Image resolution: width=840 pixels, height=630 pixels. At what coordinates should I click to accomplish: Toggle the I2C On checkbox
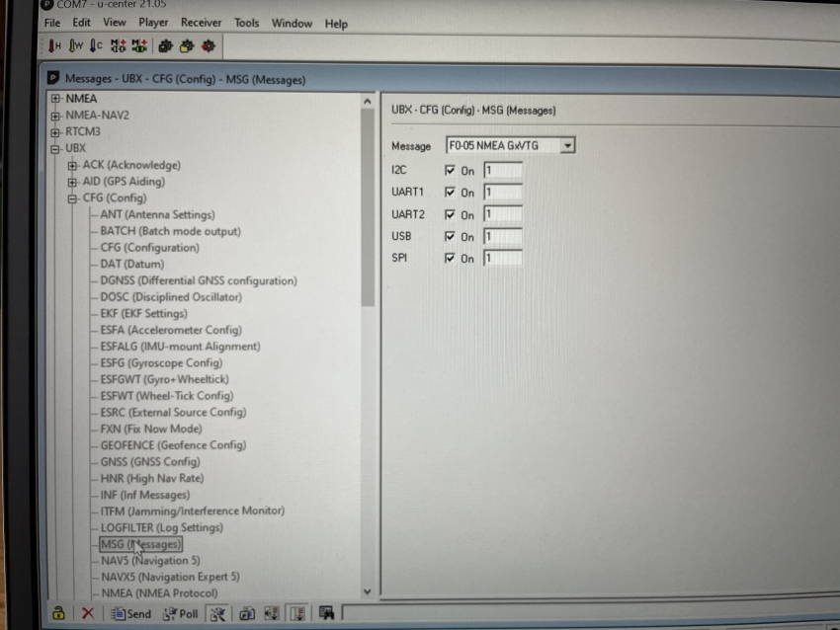(450, 170)
